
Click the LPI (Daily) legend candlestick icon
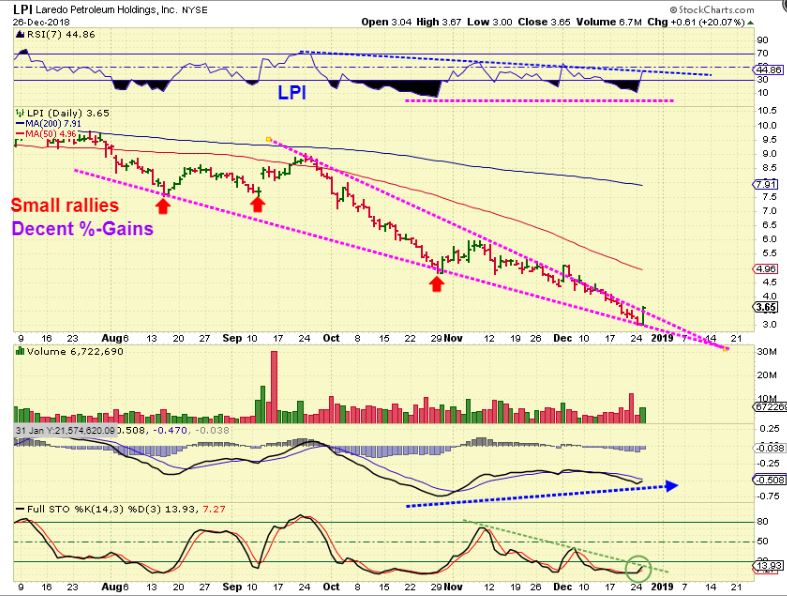[x=20, y=113]
